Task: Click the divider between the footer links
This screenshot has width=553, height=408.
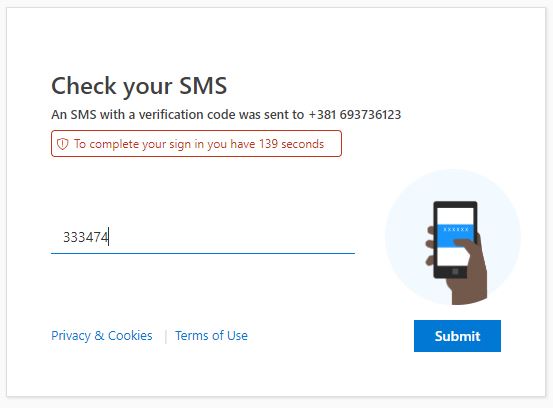Action: [165, 336]
